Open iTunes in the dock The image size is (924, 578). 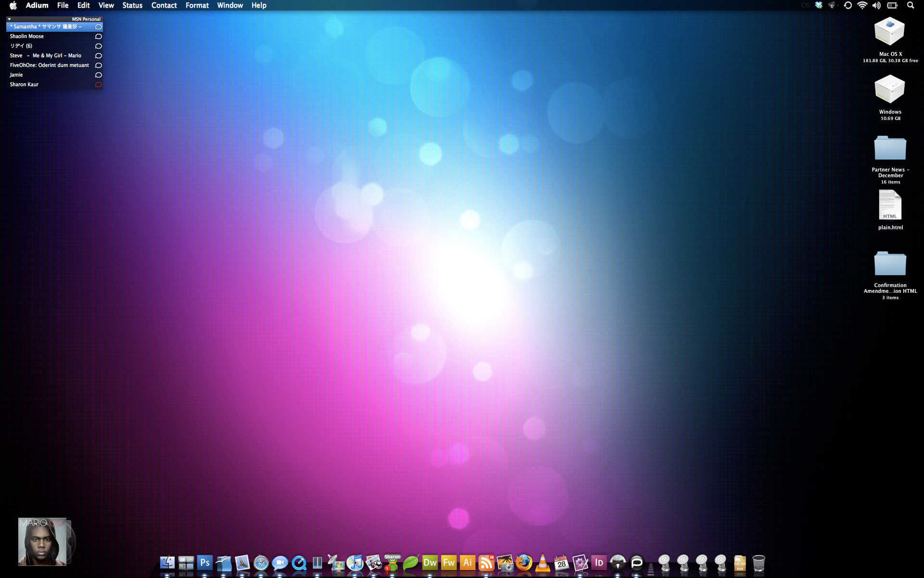pyautogui.click(x=355, y=563)
